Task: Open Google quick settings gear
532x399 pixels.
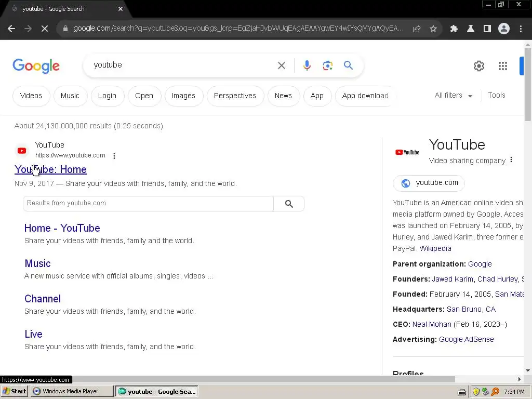Action: click(478, 66)
